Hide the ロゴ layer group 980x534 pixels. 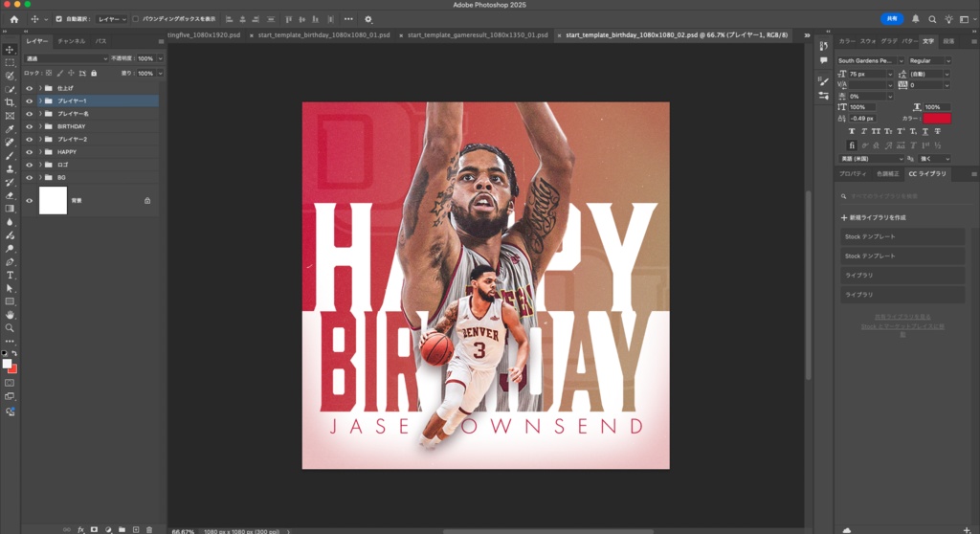[x=29, y=165]
